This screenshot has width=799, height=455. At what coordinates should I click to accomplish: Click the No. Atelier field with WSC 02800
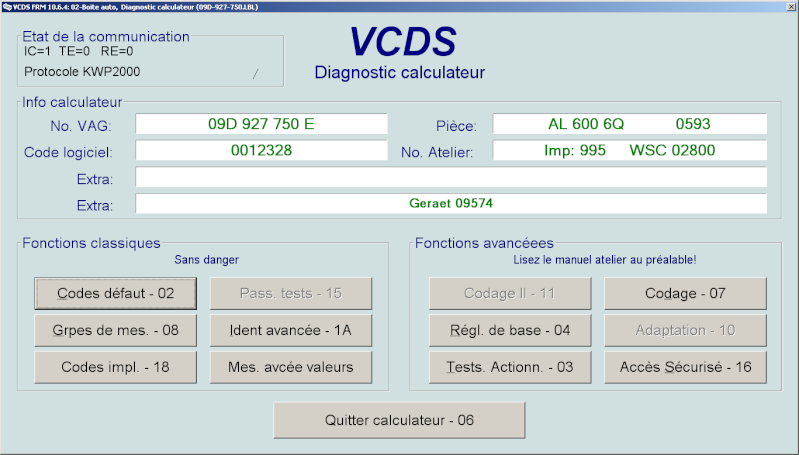(x=629, y=150)
